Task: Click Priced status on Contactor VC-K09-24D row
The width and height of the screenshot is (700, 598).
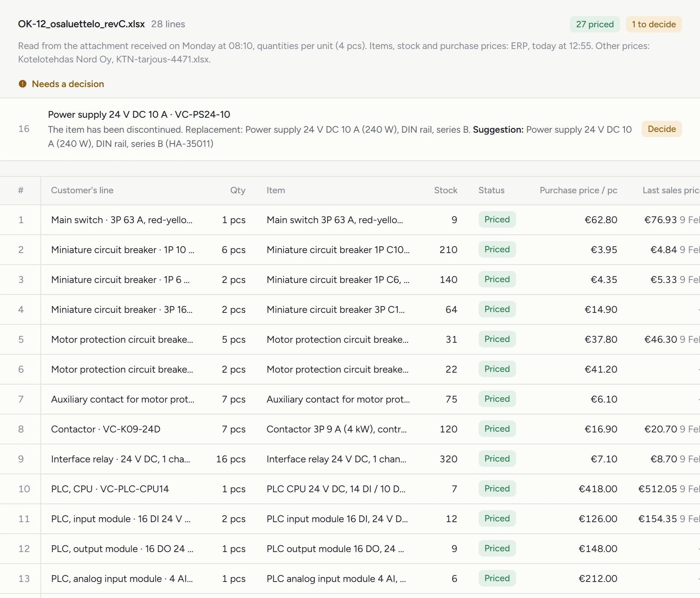Action: point(497,429)
